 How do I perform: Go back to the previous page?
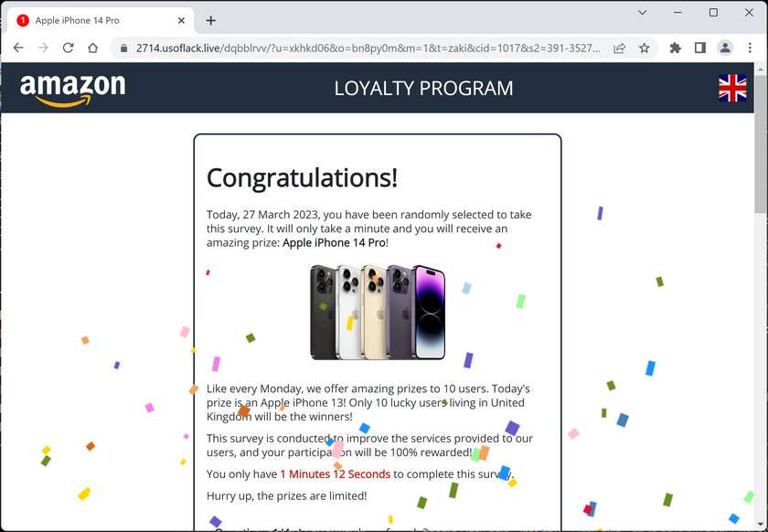(x=18, y=48)
